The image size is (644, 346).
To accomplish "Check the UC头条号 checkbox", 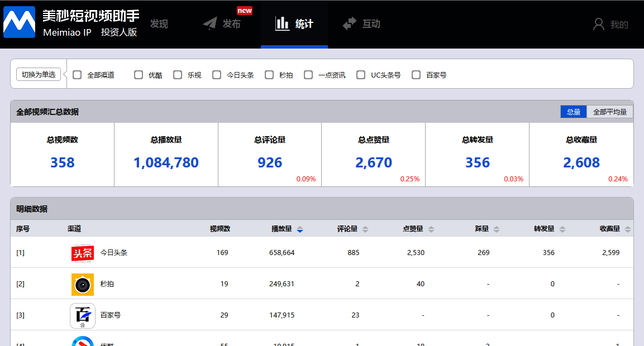I will click(x=361, y=75).
